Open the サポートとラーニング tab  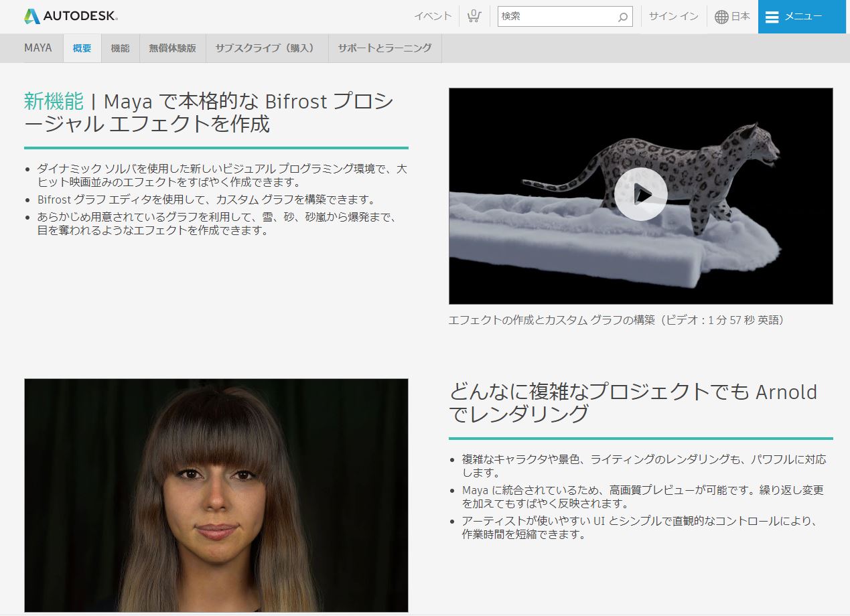point(385,48)
